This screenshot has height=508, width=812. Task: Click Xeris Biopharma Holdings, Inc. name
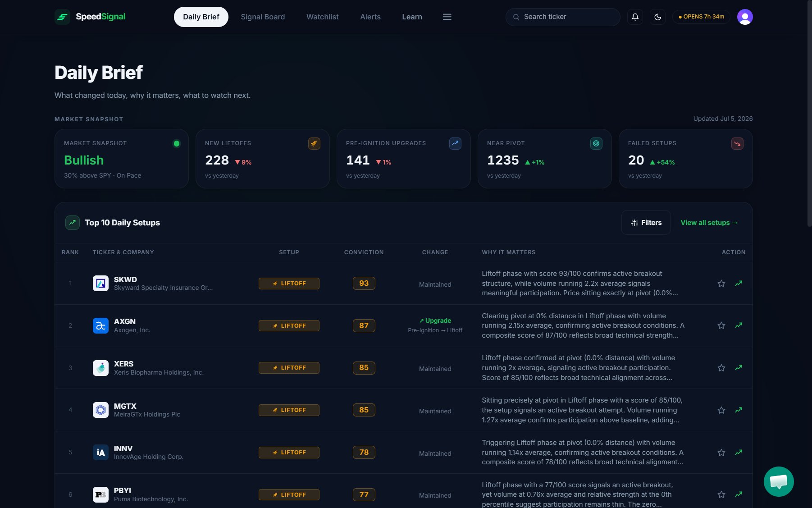coord(159,372)
